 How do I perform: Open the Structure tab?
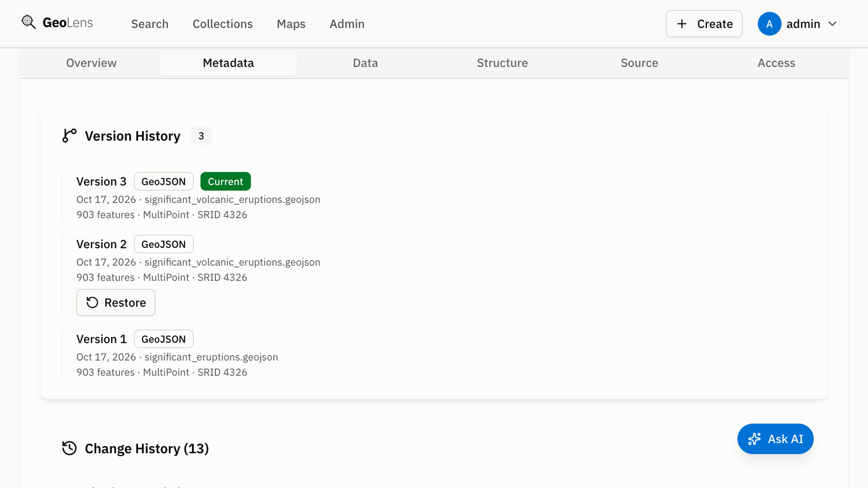pyautogui.click(x=502, y=63)
